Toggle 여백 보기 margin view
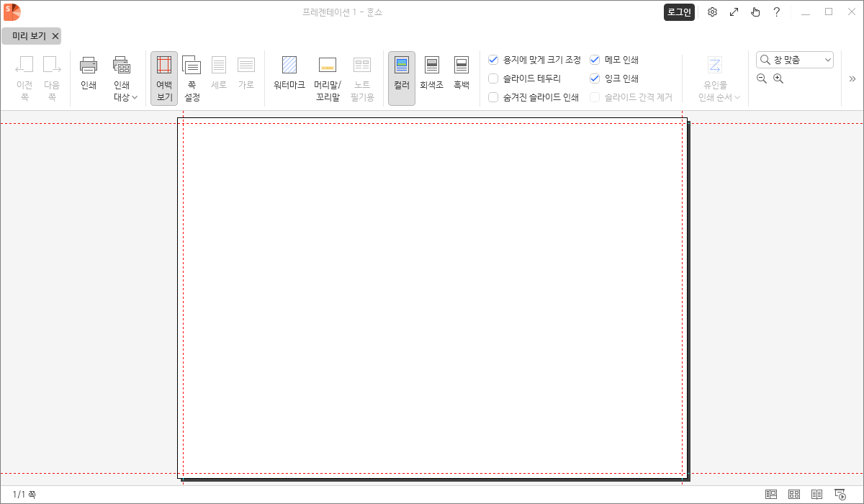Viewport: 864px width, 504px height. pyautogui.click(x=164, y=78)
